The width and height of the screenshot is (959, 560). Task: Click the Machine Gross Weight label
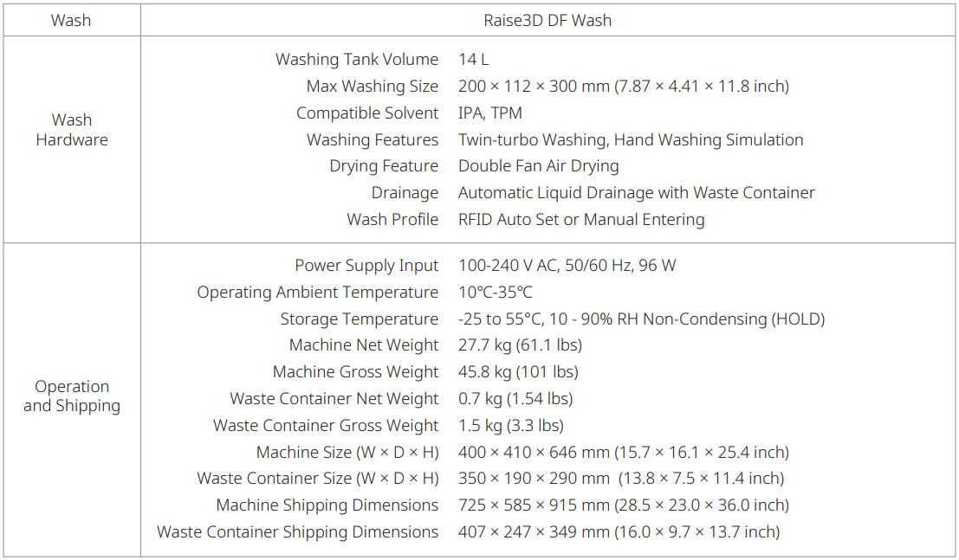tap(356, 372)
